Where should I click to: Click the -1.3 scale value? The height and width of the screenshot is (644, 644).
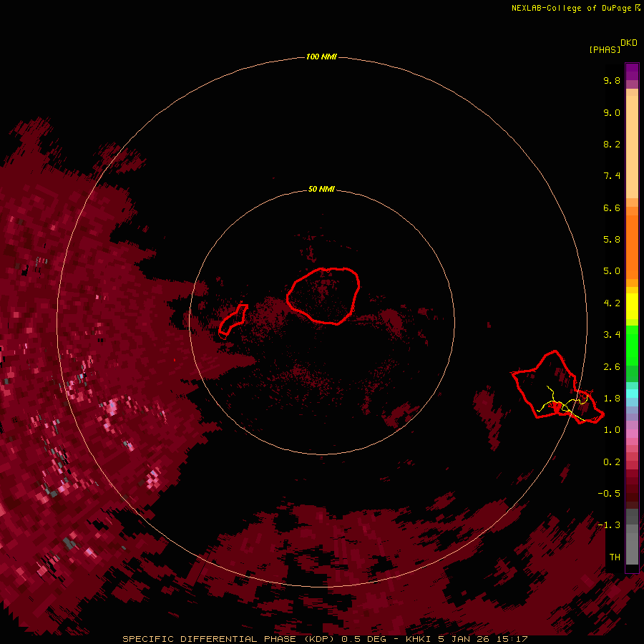click(x=609, y=525)
